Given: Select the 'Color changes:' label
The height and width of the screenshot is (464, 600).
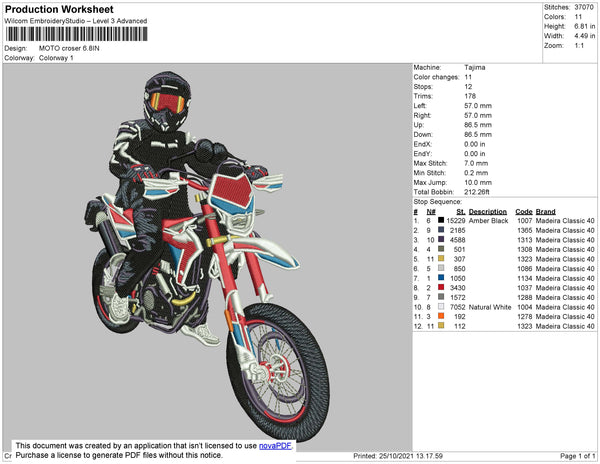Looking at the screenshot, I should pos(436,77).
